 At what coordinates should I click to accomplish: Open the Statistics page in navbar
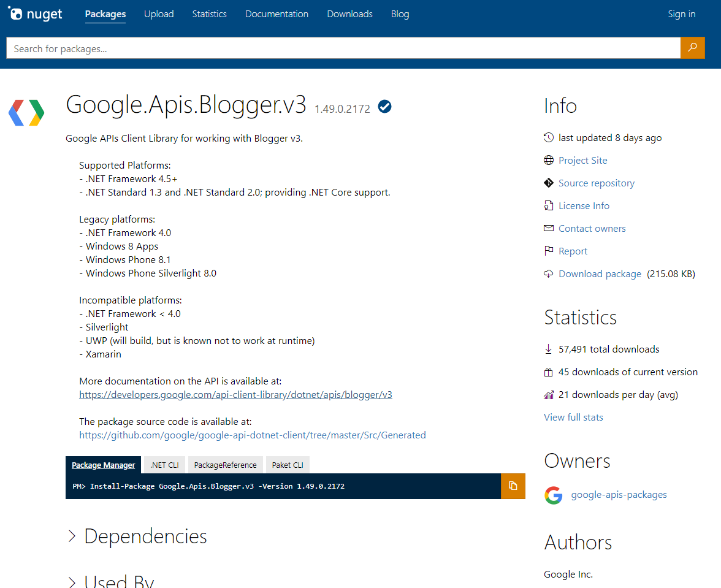pyautogui.click(x=209, y=13)
